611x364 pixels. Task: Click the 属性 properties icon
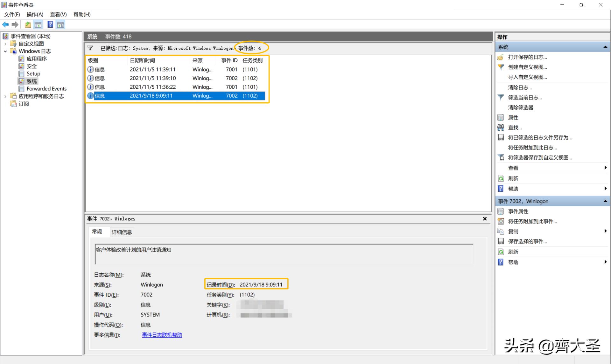501,118
